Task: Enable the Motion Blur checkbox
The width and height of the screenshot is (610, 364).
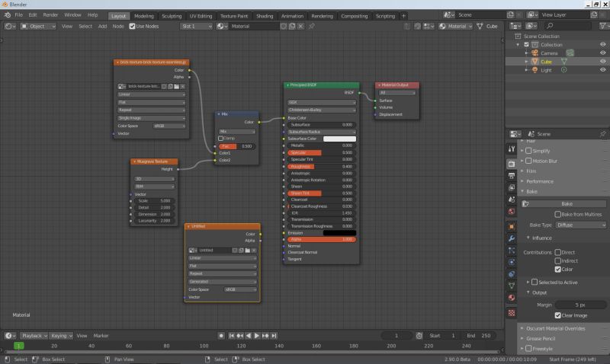Action: point(528,161)
